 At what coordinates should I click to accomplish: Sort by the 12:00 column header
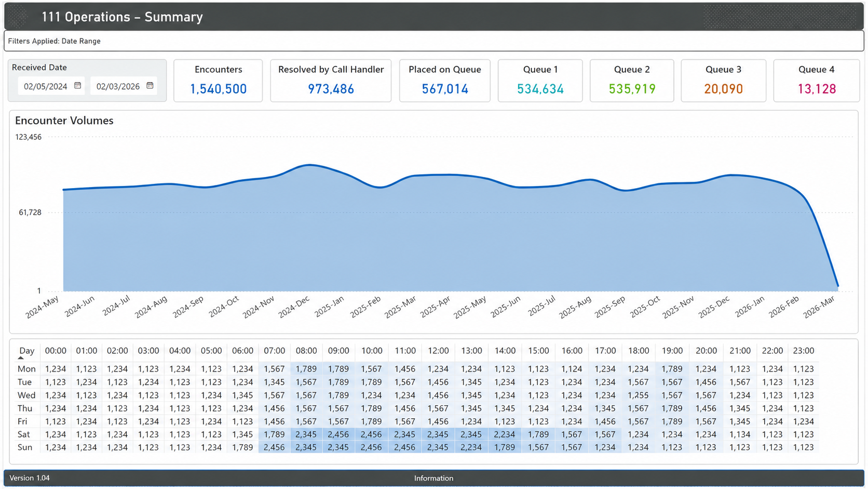tap(438, 351)
